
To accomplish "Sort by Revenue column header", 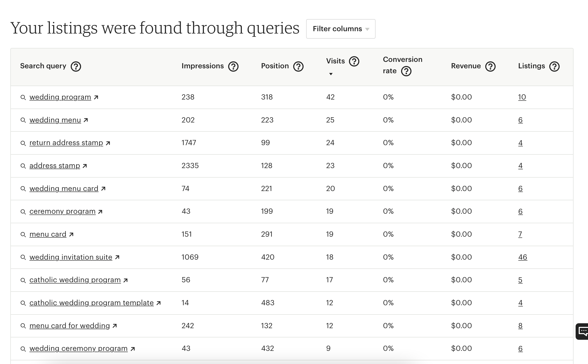I will pos(466,66).
